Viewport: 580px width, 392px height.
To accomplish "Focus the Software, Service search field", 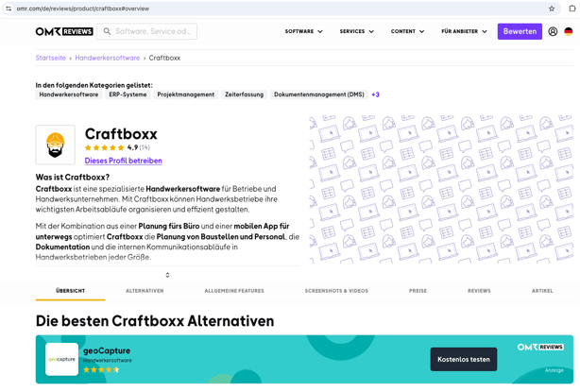I will (x=146, y=31).
